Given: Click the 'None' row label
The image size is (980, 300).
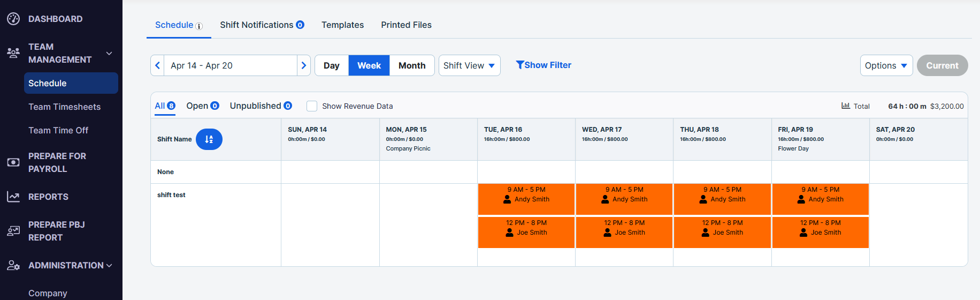Looking at the screenshot, I should (165, 172).
